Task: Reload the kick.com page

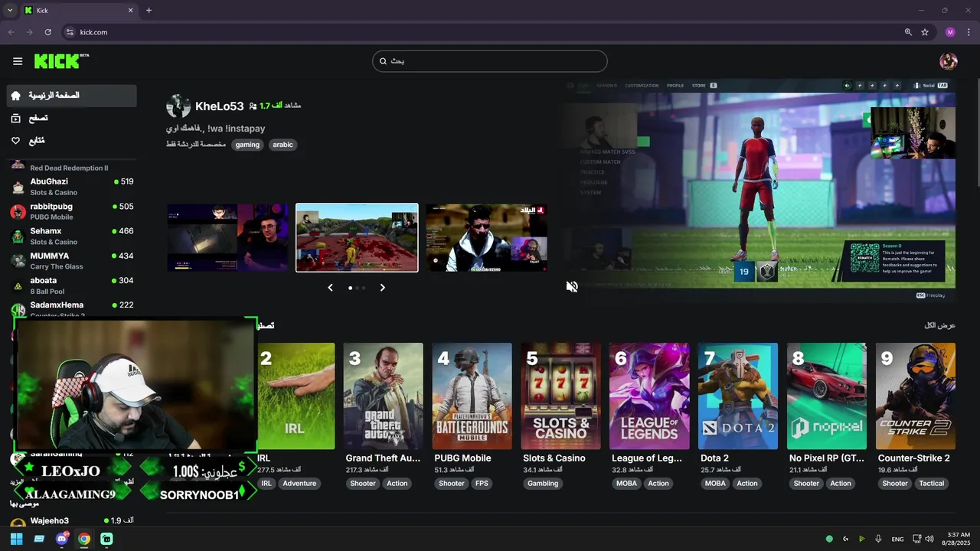Action: 47,32
